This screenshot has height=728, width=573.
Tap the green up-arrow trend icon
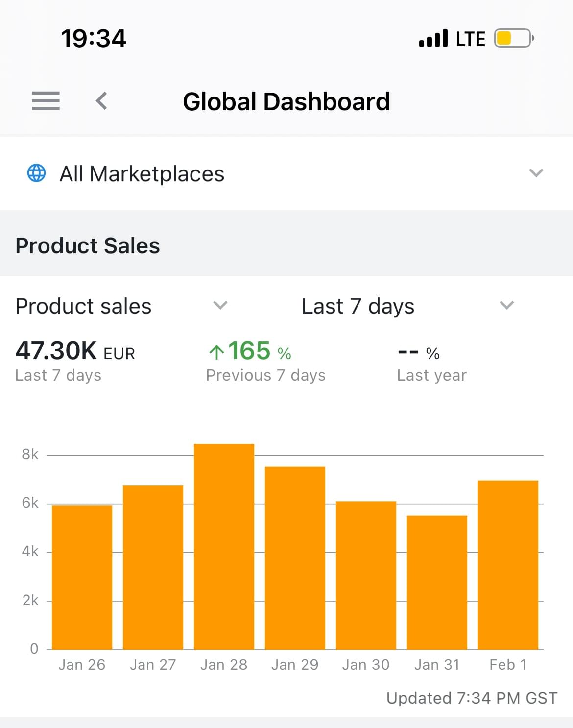[216, 351]
